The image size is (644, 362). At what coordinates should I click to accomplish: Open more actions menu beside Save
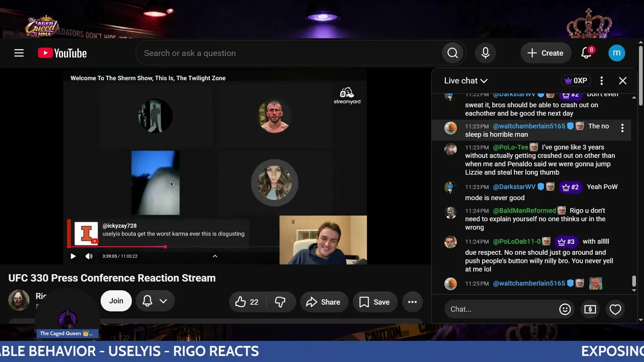(413, 302)
